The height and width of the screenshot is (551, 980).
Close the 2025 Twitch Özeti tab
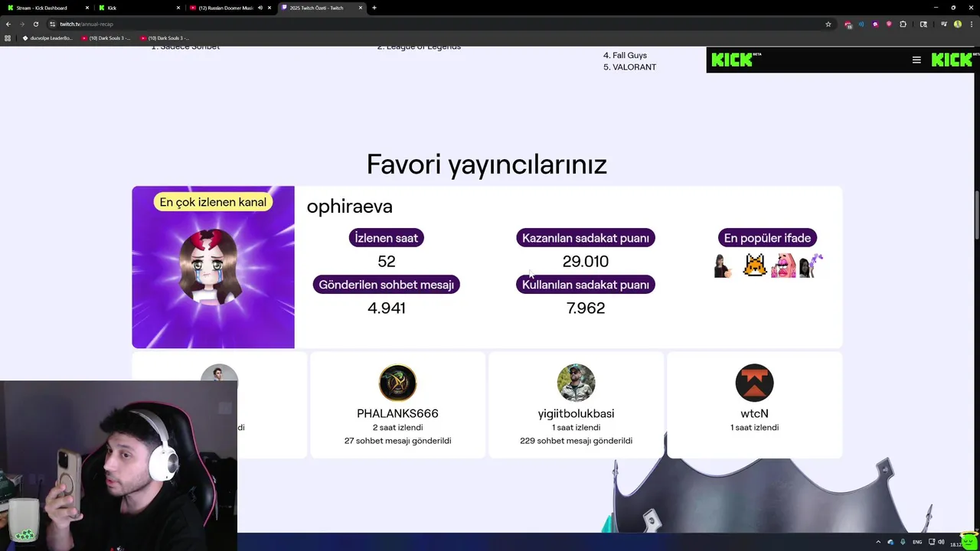pos(361,8)
